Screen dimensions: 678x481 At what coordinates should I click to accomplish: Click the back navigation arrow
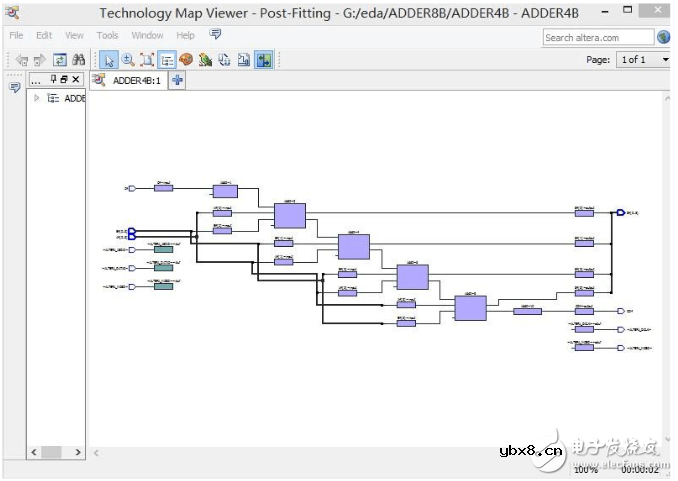(x=22, y=60)
